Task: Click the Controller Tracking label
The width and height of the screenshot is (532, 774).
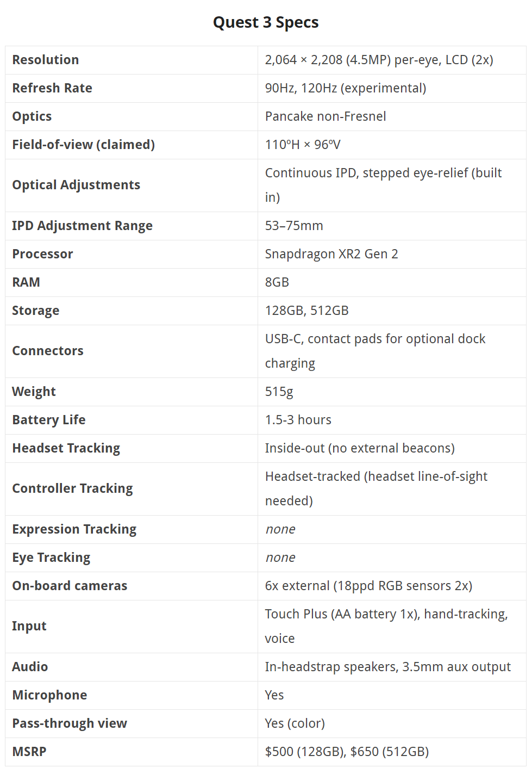Action: click(72, 488)
